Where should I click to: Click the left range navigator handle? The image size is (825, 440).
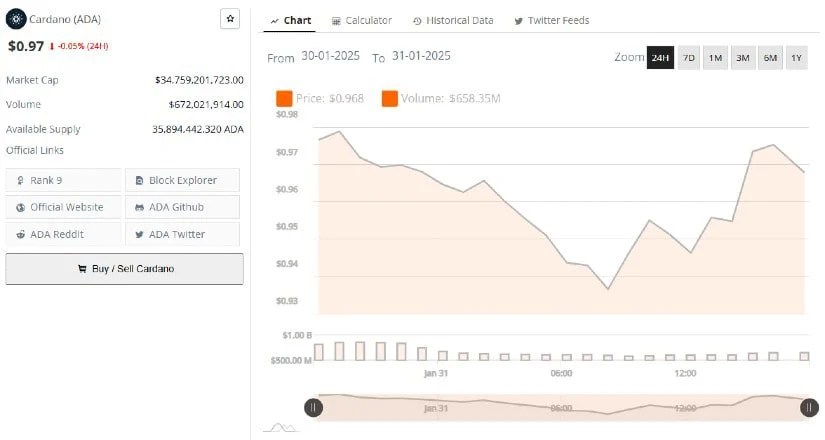[313, 407]
